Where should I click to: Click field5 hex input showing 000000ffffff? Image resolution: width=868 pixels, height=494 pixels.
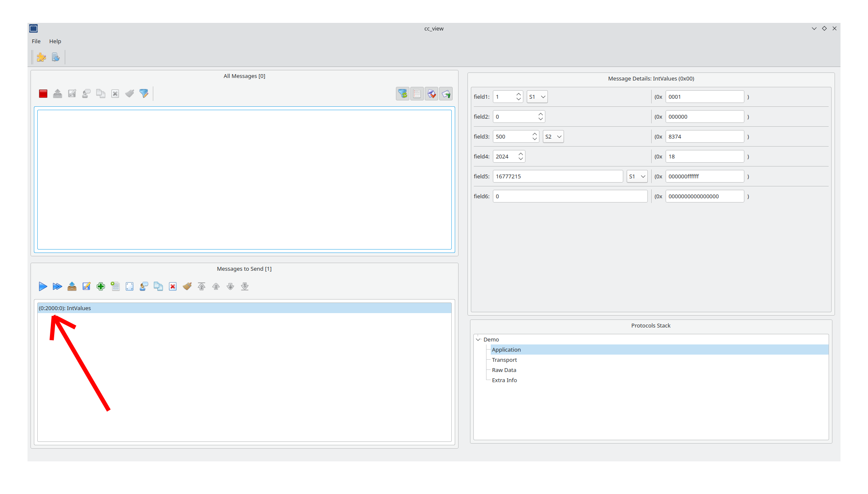pyautogui.click(x=705, y=176)
